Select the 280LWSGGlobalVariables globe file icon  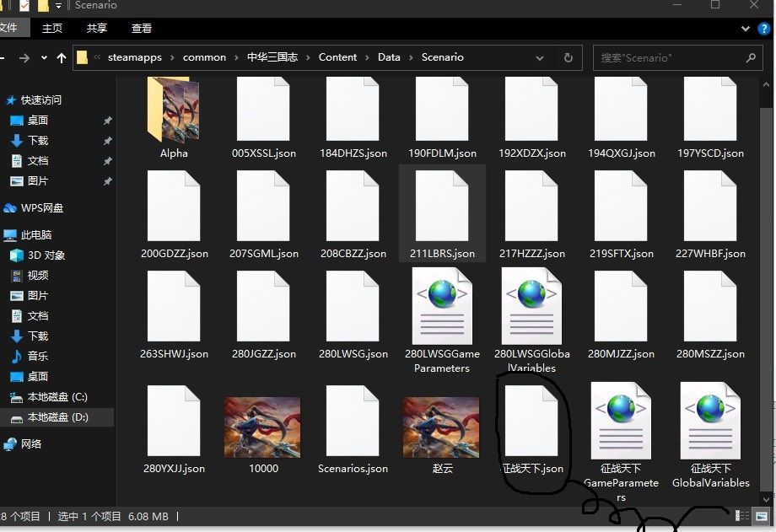pos(531,306)
